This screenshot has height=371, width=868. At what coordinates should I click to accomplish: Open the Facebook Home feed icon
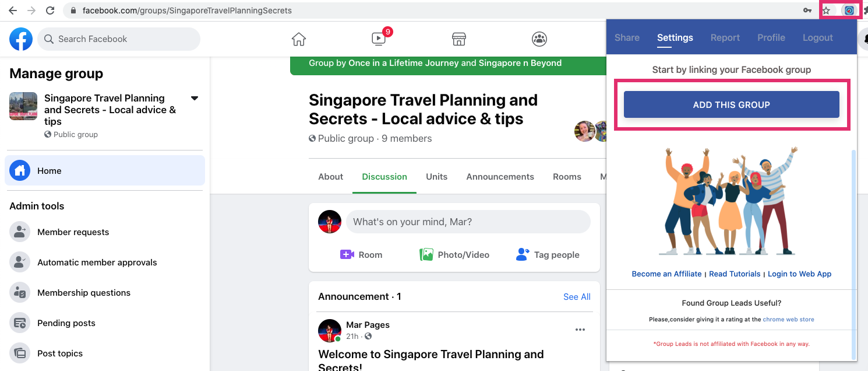(x=298, y=39)
